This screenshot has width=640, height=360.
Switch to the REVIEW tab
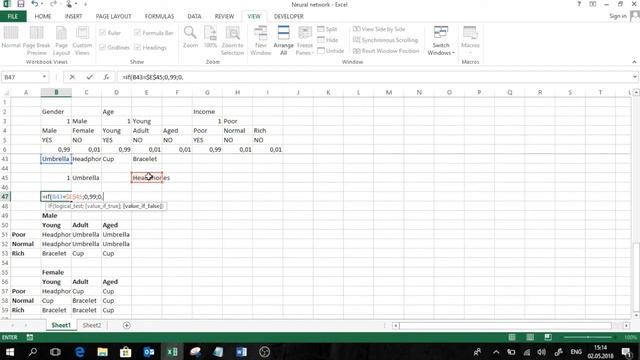224,16
